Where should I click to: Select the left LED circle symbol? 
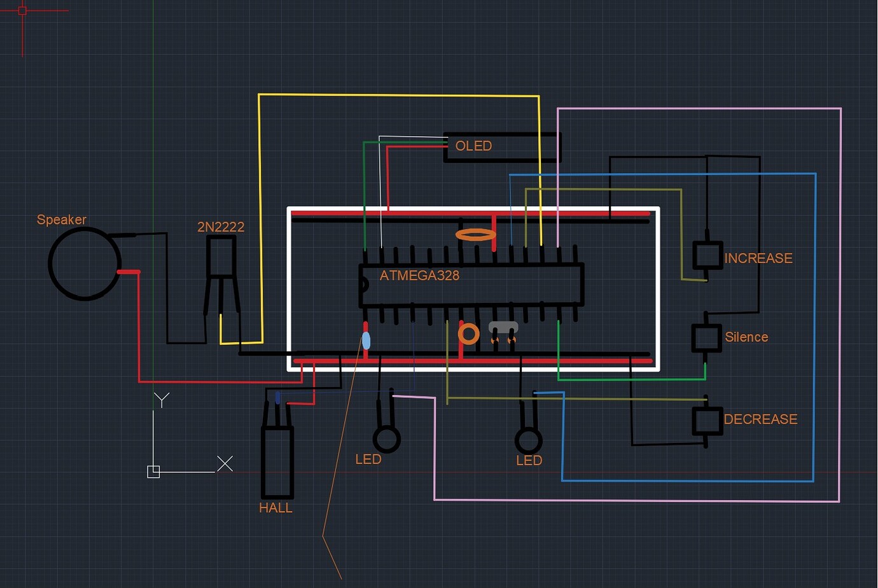pyautogui.click(x=387, y=439)
